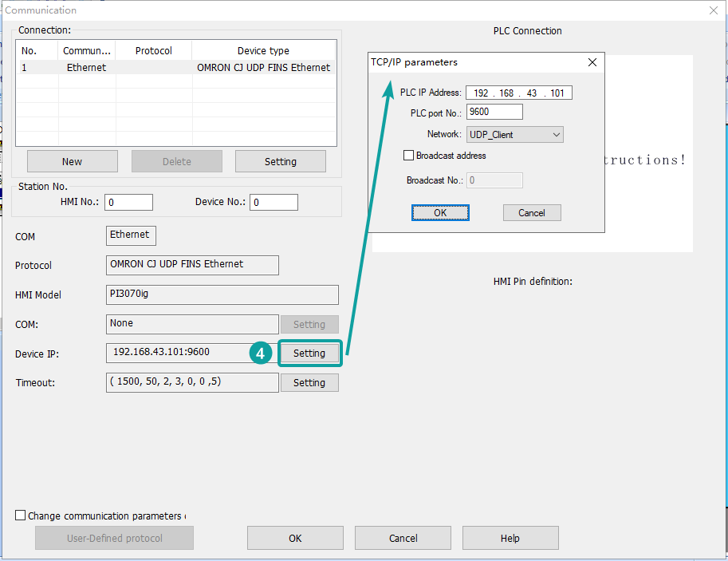Click the Device type column header
The width and height of the screenshot is (728, 561).
click(263, 51)
